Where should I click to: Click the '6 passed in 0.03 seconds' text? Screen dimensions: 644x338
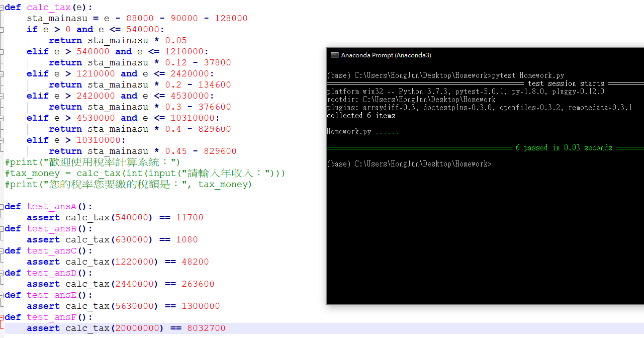(x=564, y=148)
